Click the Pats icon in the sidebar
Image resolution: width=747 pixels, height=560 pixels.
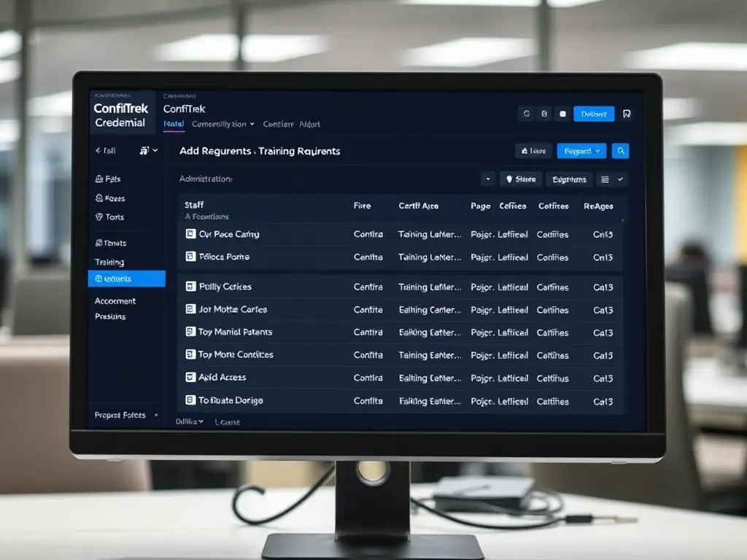tap(98, 179)
